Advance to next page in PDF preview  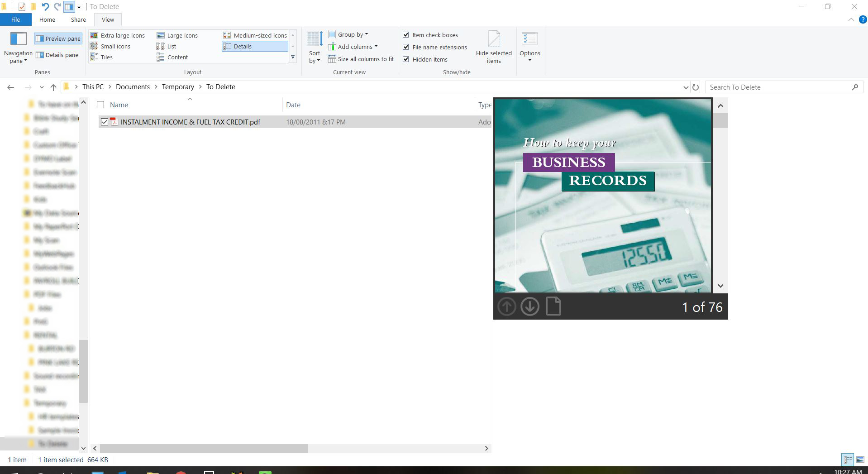pos(530,306)
